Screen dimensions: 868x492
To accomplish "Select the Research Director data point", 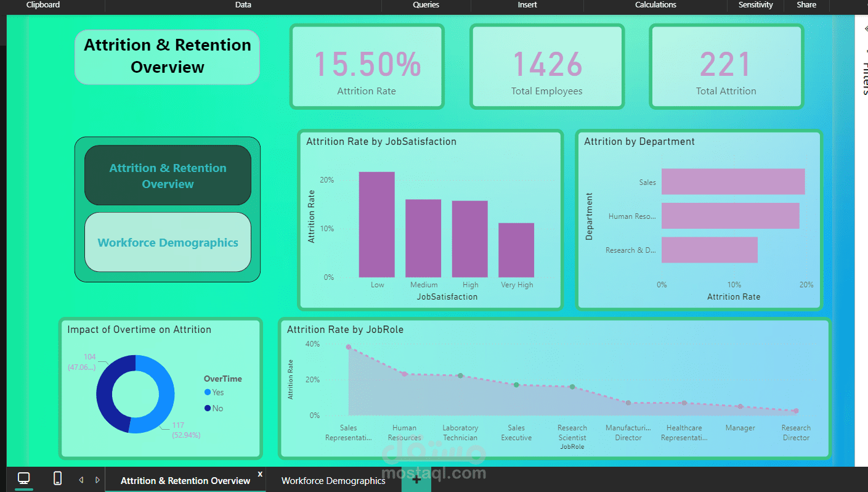I will point(796,411).
